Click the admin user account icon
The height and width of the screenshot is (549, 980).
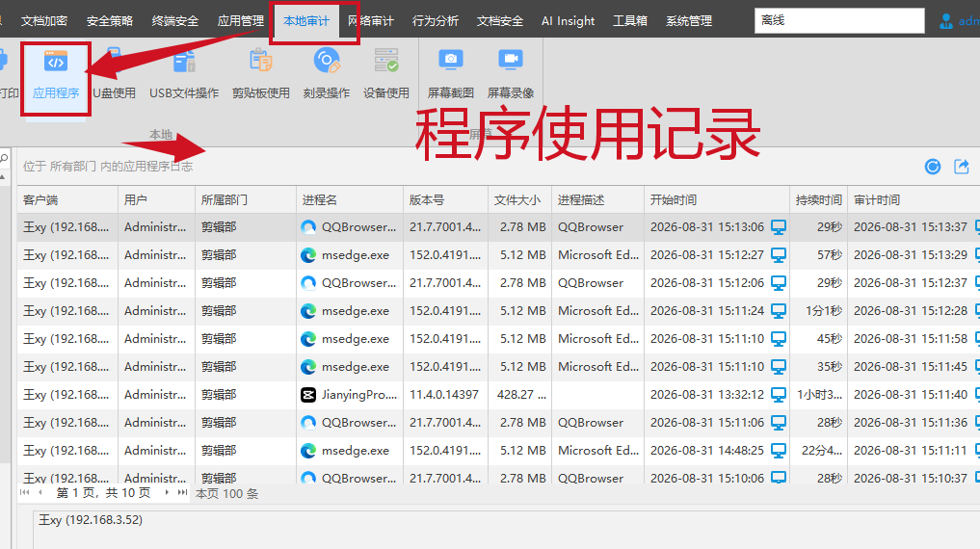[946, 21]
